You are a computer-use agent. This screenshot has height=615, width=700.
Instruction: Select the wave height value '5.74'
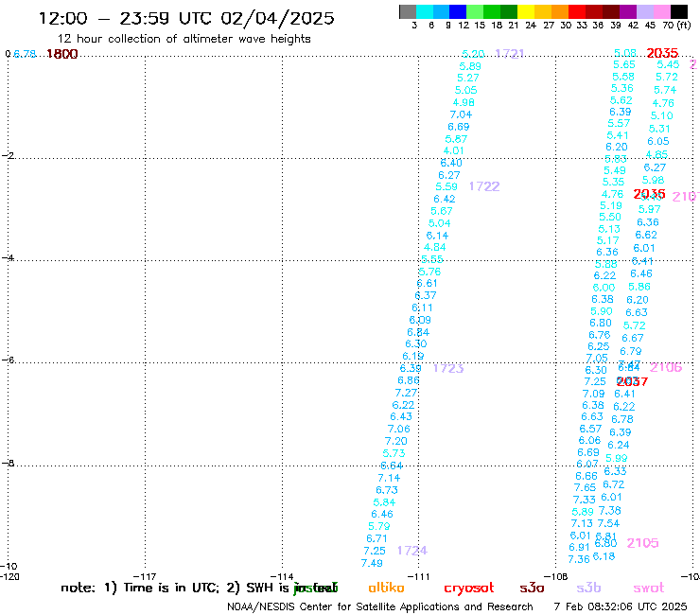point(665,90)
